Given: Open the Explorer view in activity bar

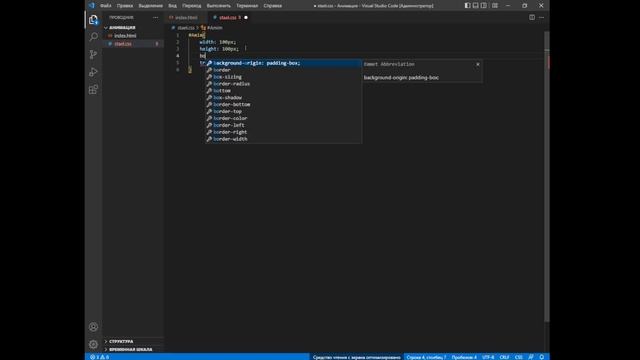Looking at the screenshot, I should click(93, 20).
